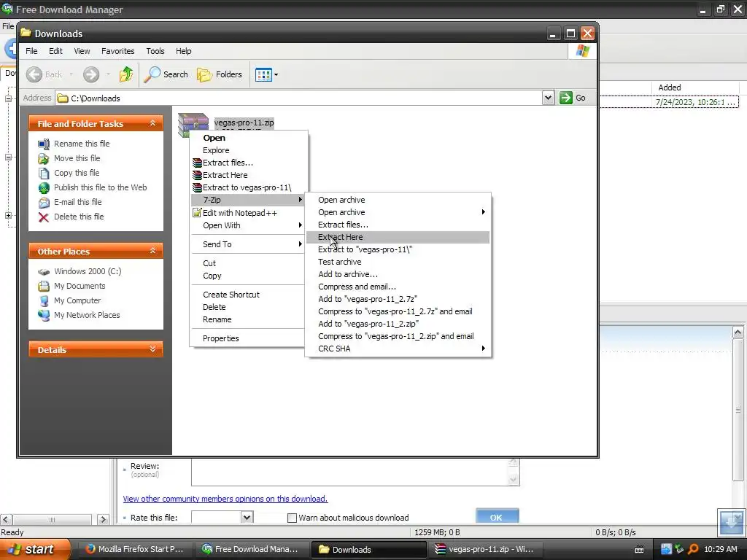Open My Computer link
This screenshot has height=560, width=747.
[x=77, y=300]
